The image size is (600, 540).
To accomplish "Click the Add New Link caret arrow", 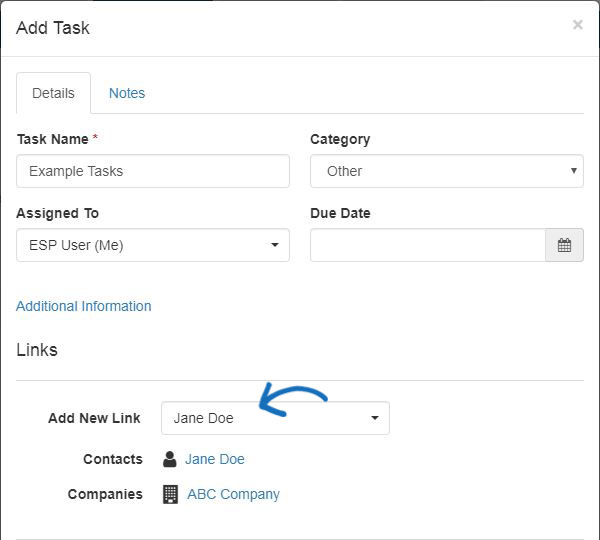I will coord(375,418).
